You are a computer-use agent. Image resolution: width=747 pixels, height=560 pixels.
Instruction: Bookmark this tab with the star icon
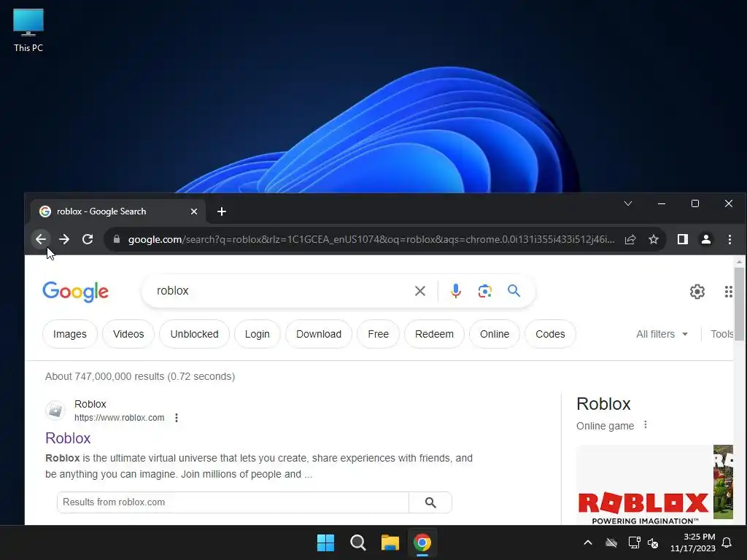click(654, 239)
